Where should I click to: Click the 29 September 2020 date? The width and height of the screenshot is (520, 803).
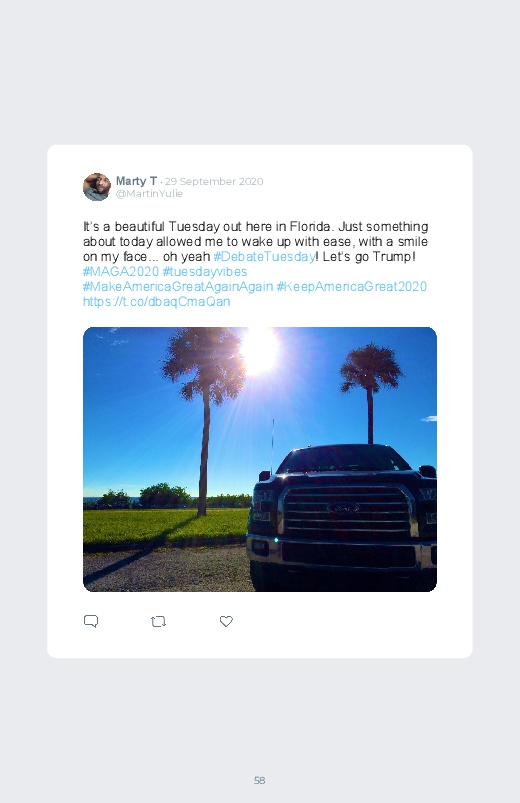[x=214, y=181]
